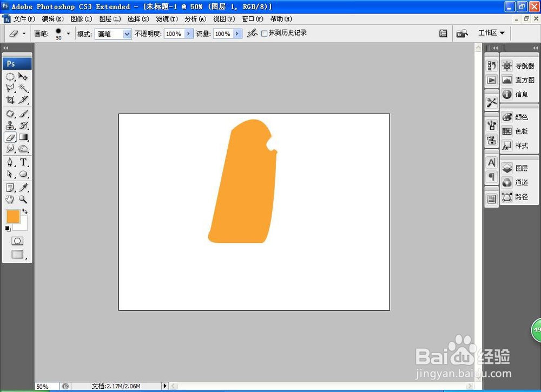Open the Analysis menu

(x=196, y=19)
